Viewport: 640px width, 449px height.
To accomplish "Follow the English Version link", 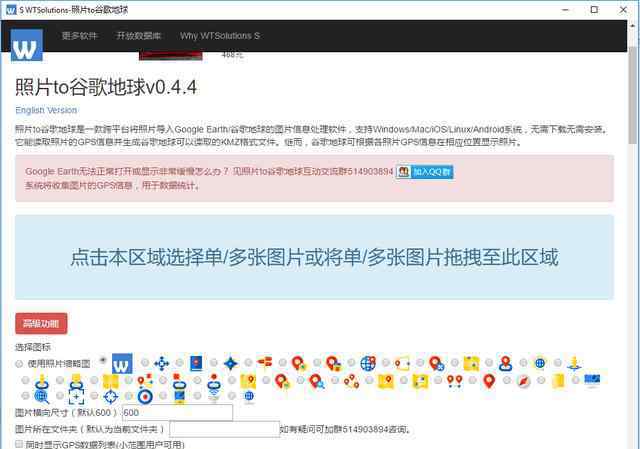I will pyautogui.click(x=46, y=110).
